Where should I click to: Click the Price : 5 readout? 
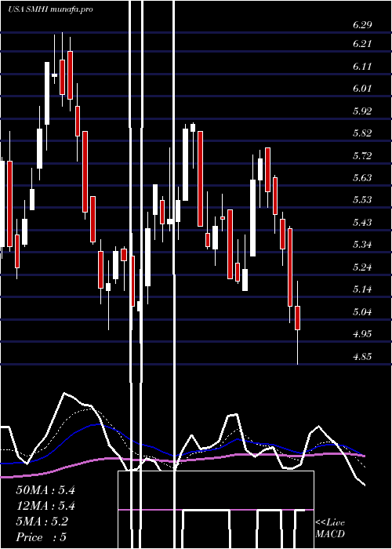42,537
